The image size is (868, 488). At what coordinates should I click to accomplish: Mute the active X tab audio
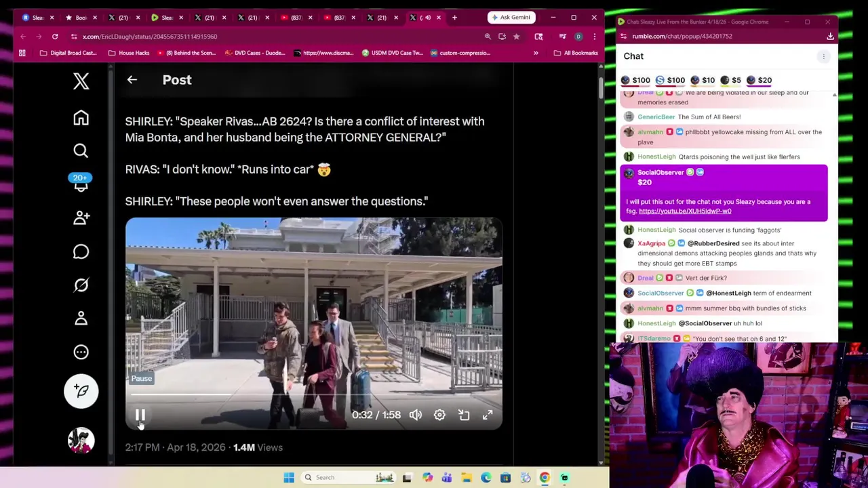pyautogui.click(x=427, y=17)
